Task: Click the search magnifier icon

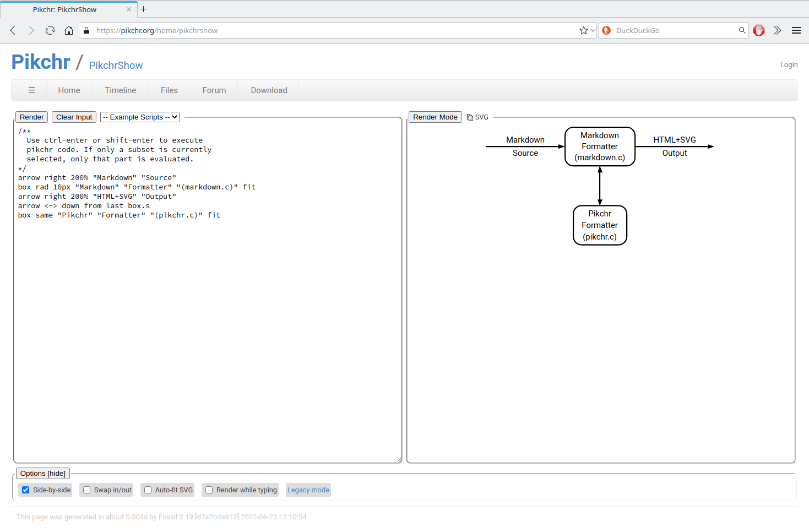Action: point(742,30)
